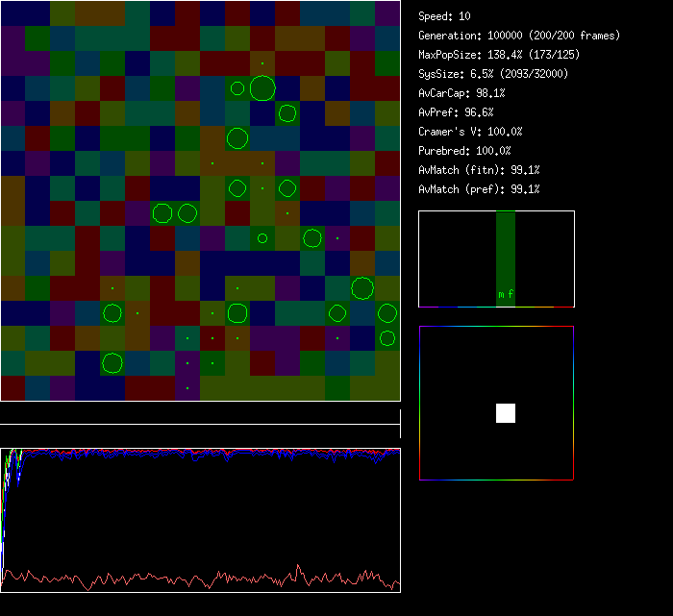673x616 pixels.
Task: Click the top-left cell of the grid
Action: coord(12,12)
